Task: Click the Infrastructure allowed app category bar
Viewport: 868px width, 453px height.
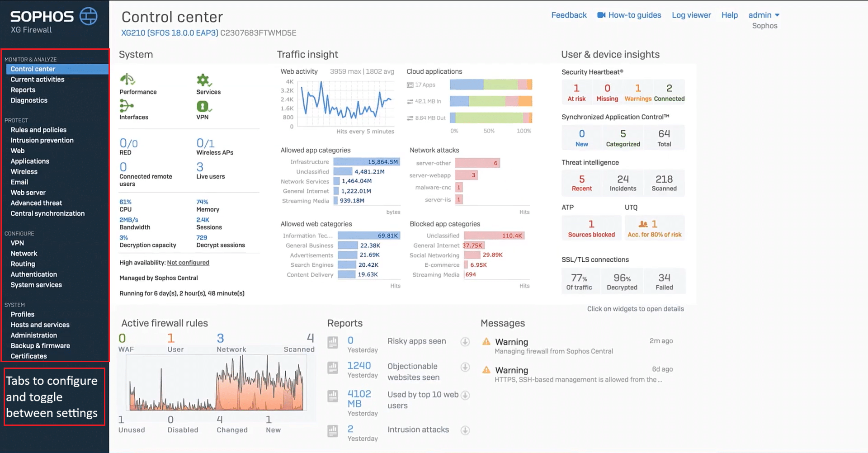Action: pyautogui.click(x=366, y=162)
